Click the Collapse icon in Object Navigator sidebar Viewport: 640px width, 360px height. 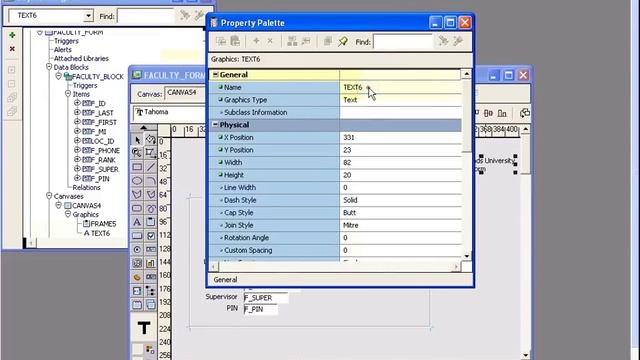tap(12, 84)
